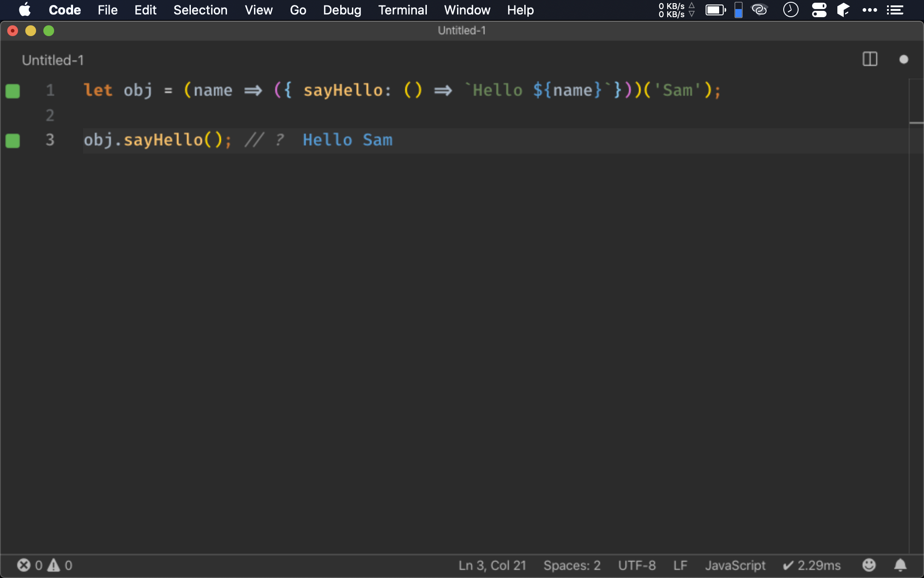This screenshot has height=578, width=924.
Task: Click the split editor icon
Action: click(x=870, y=60)
